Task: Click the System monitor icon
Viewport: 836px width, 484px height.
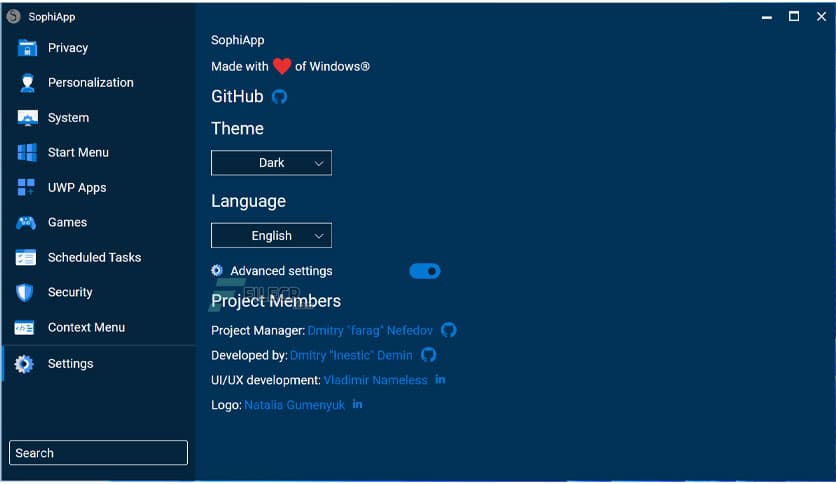Action: tap(27, 118)
